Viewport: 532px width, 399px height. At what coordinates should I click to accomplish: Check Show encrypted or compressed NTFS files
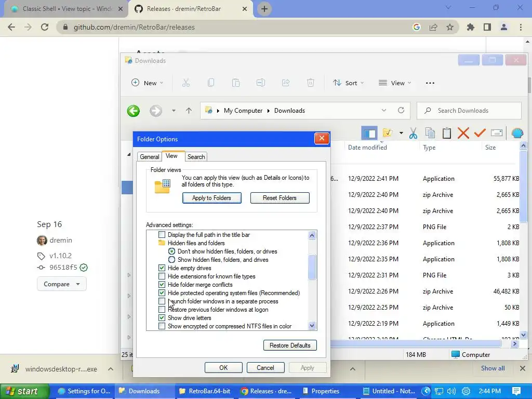[162, 326]
